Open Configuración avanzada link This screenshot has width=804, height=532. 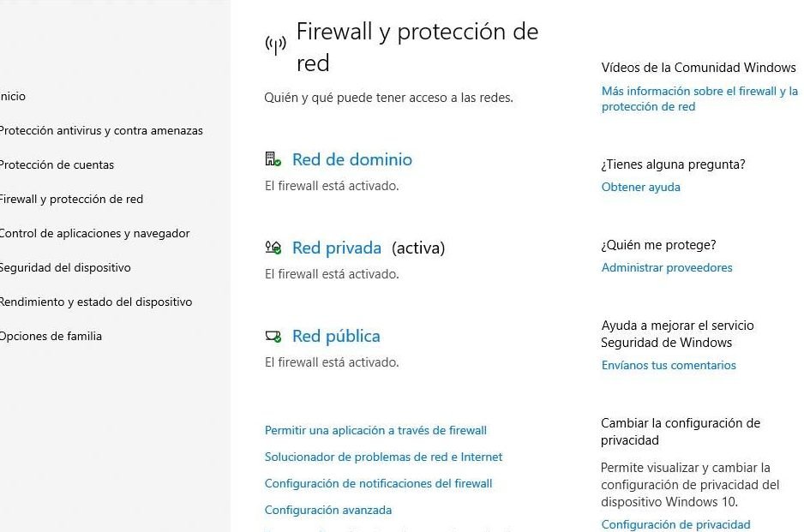(x=327, y=510)
